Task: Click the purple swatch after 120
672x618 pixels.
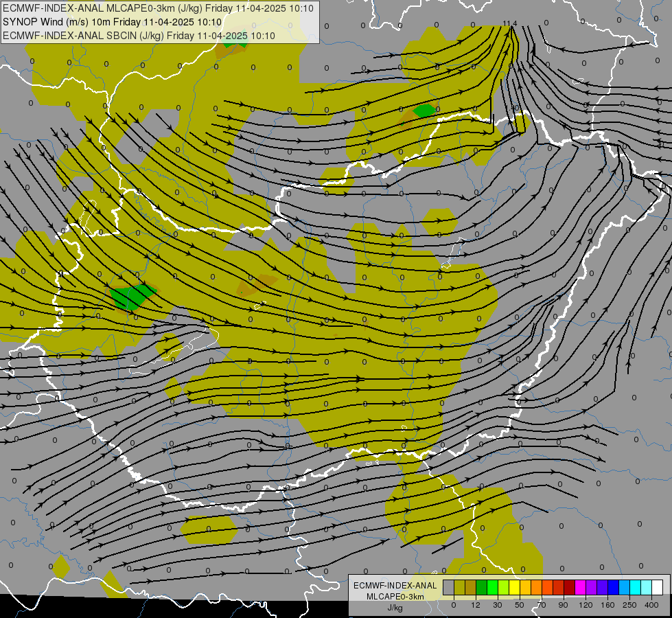Action: pos(592,588)
